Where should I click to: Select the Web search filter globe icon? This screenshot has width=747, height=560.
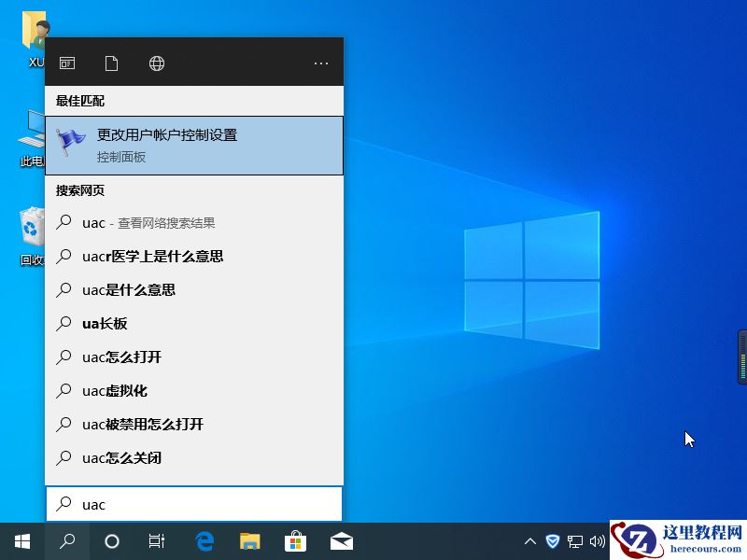click(x=156, y=63)
